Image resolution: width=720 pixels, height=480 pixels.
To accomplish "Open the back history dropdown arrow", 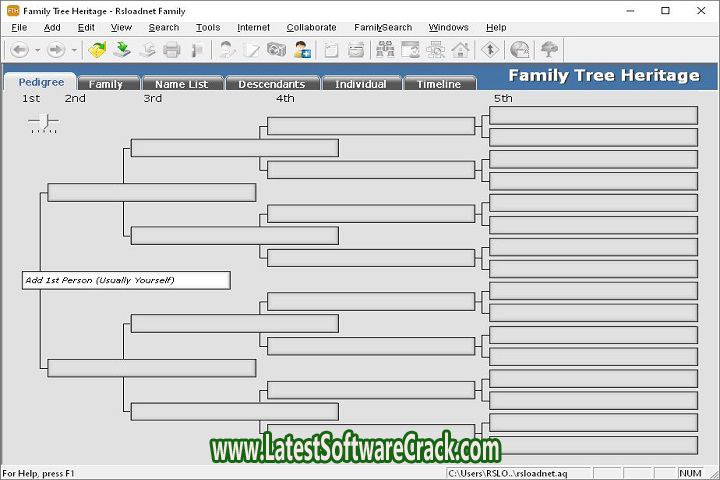I will [x=37, y=49].
